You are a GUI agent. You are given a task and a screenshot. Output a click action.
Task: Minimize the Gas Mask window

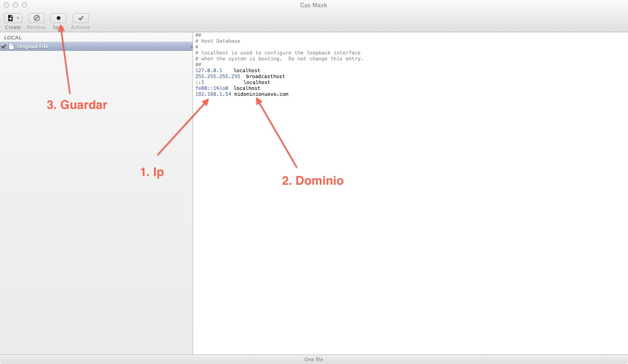(15, 5)
